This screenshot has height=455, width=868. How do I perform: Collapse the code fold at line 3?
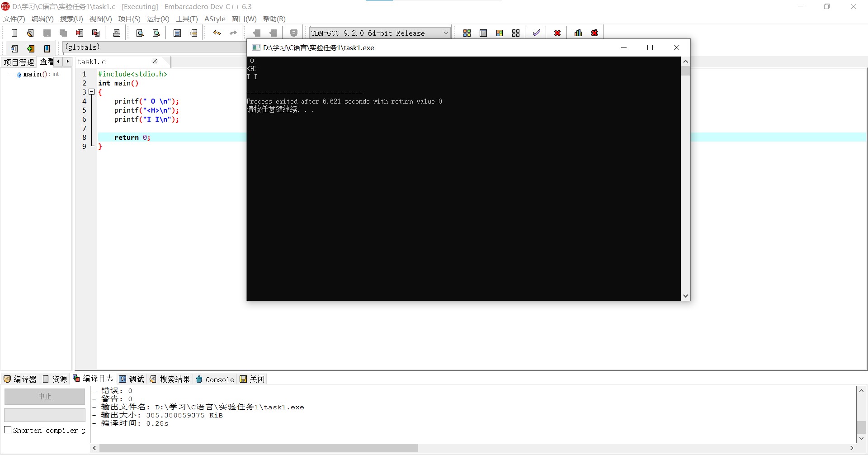92,92
